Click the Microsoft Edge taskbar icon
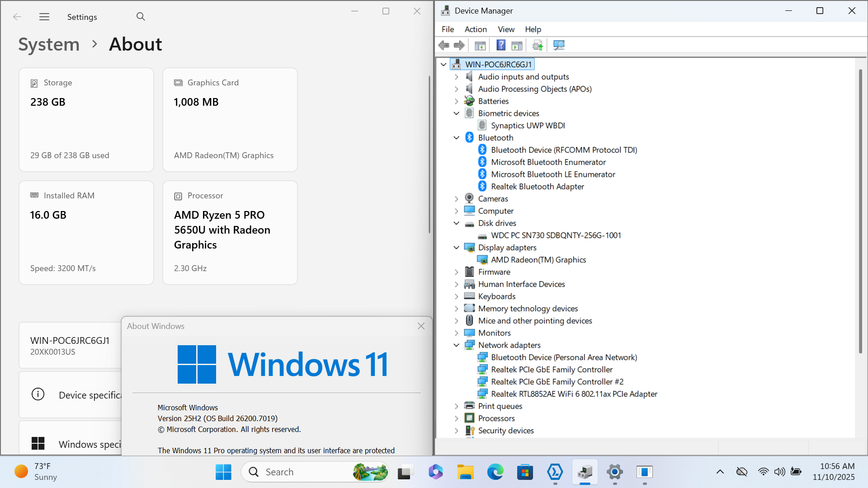Screen dimensions: 868x488 (x=495, y=472)
